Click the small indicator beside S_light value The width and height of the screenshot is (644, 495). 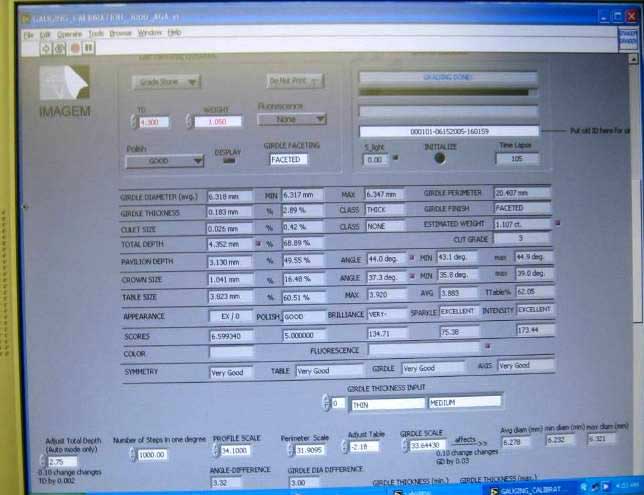click(x=396, y=157)
